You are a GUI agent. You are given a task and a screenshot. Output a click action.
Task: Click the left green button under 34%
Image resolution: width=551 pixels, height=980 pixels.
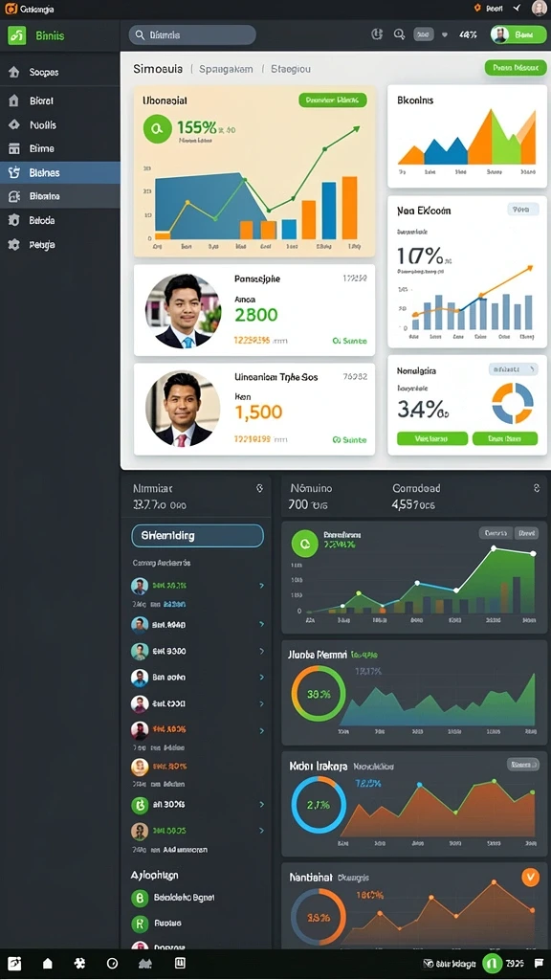tap(432, 438)
